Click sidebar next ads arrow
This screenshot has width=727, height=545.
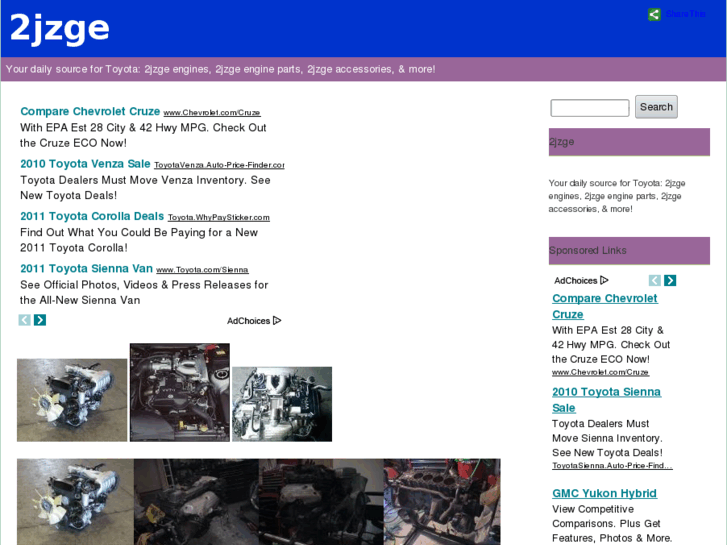670,280
